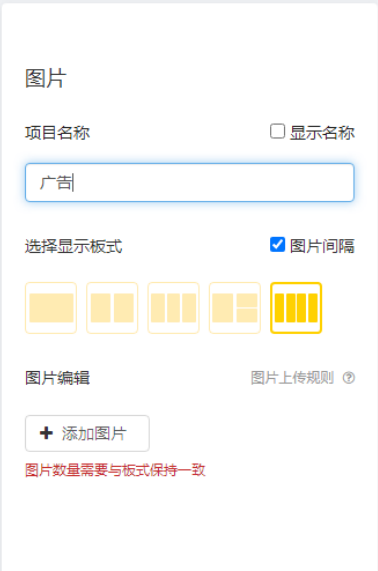Enable the 显示名称 checkbox
The width and height of the screenshot is (378, 571).
pos(277,131)
